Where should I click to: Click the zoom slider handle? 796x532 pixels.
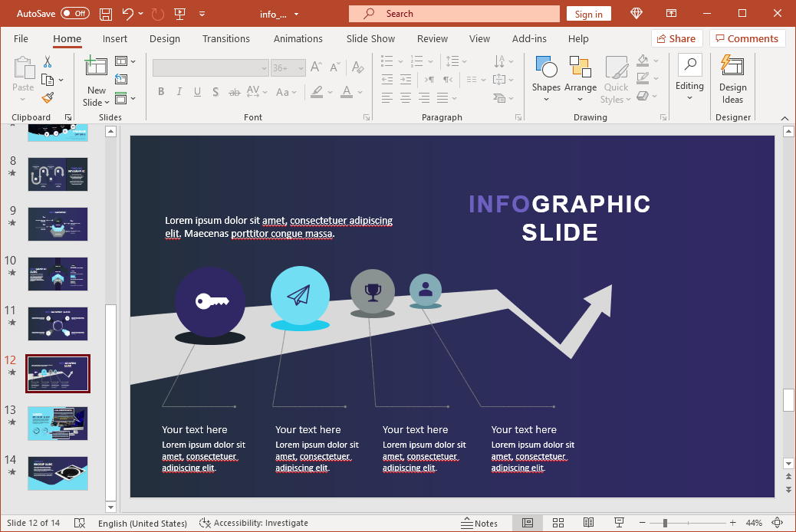tap(665, 523)
